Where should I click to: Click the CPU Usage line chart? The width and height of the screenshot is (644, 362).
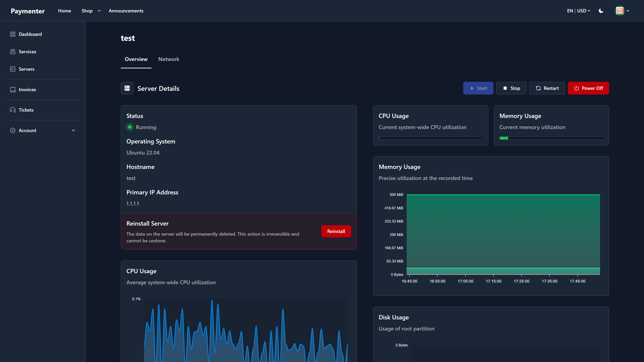pos(246,330)
